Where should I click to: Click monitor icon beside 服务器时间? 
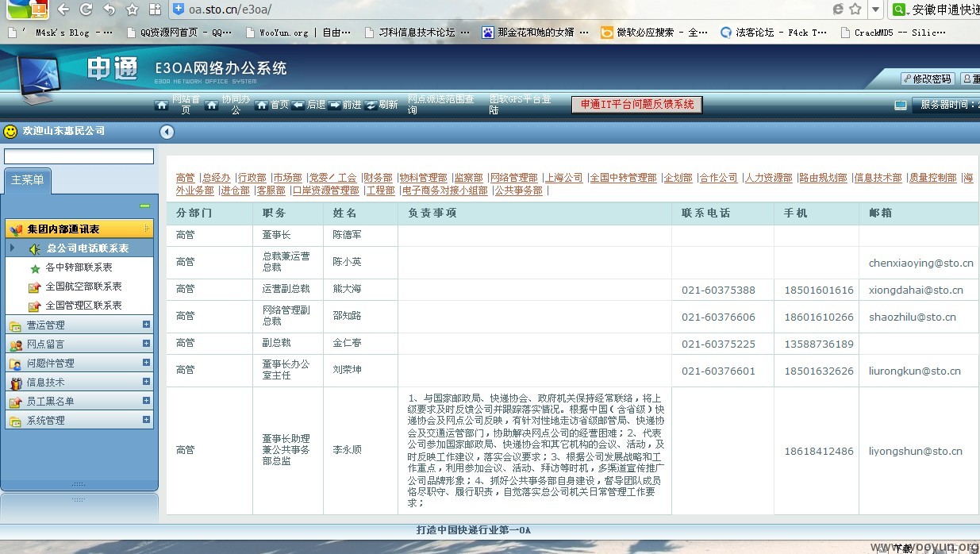click(901, 105)
